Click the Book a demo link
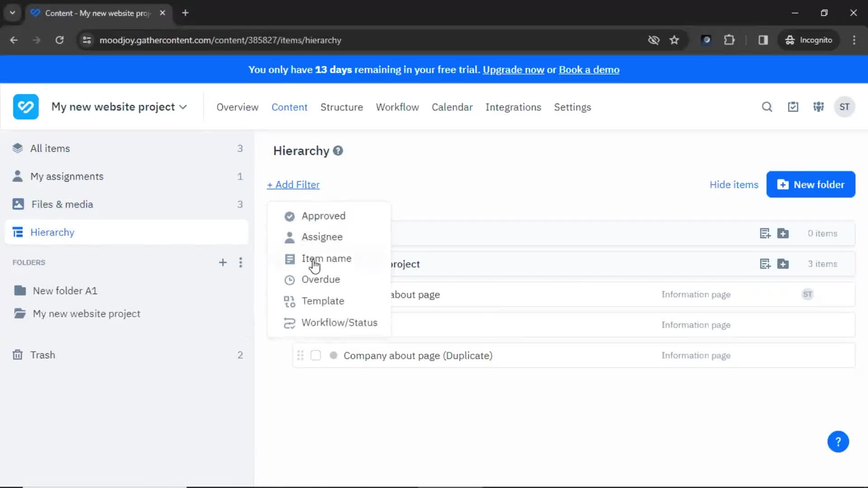The image size is (868, 488). pyautogui.click(x=589, y=70)
